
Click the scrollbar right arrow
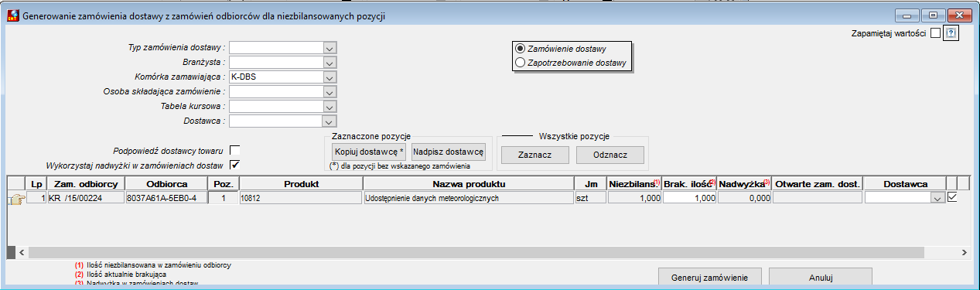pyautogui.click(x=965, y=252)
